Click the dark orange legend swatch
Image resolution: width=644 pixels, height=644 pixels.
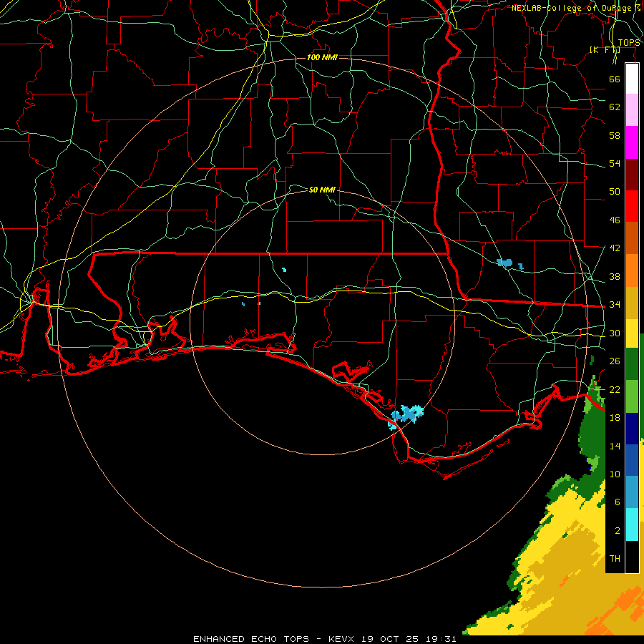(x=632, y=238)
